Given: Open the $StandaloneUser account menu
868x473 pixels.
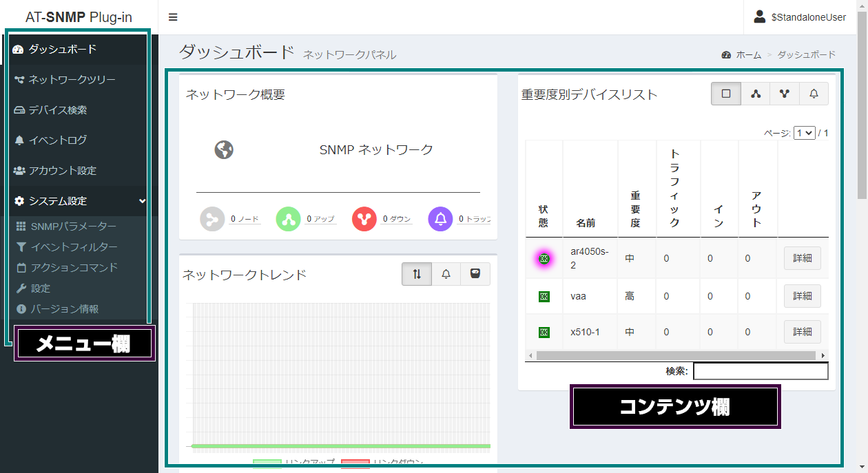Looking at the screenshot, I should click(800, 17).
